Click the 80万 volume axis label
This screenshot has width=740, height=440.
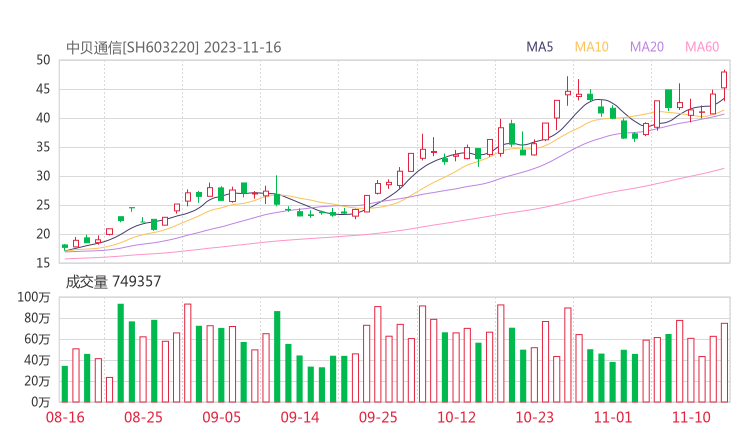tap(37, 318)
